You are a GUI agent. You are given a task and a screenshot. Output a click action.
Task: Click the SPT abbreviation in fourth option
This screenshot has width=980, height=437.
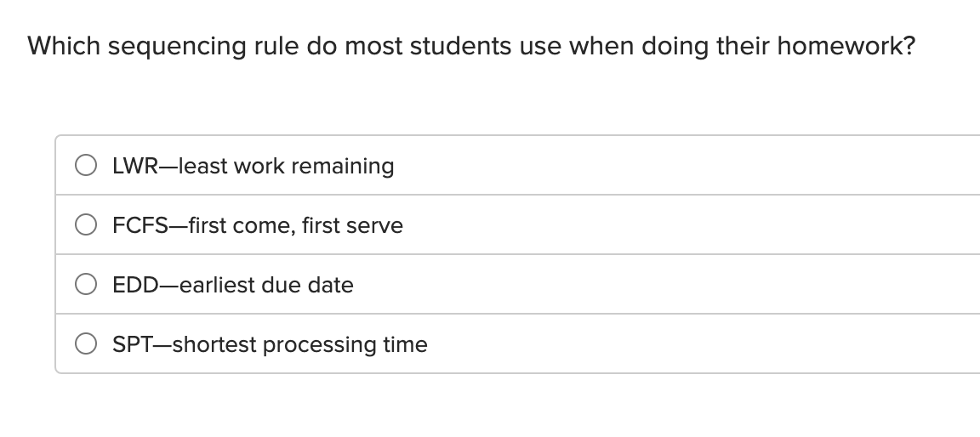click(x=132, y=344)
